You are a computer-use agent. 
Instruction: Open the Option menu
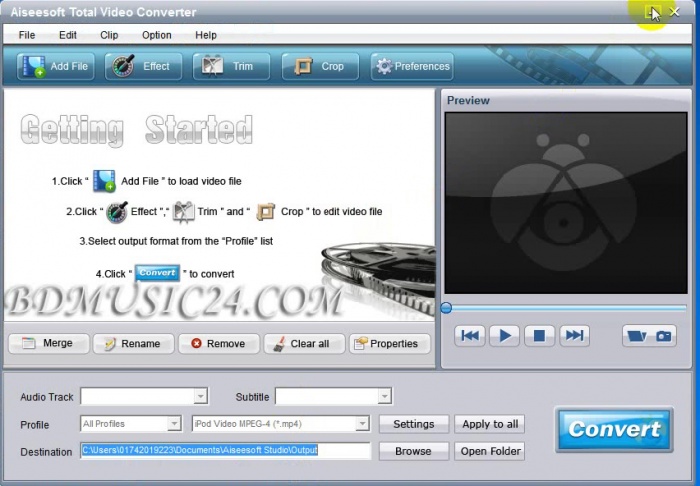click(156, 35)
